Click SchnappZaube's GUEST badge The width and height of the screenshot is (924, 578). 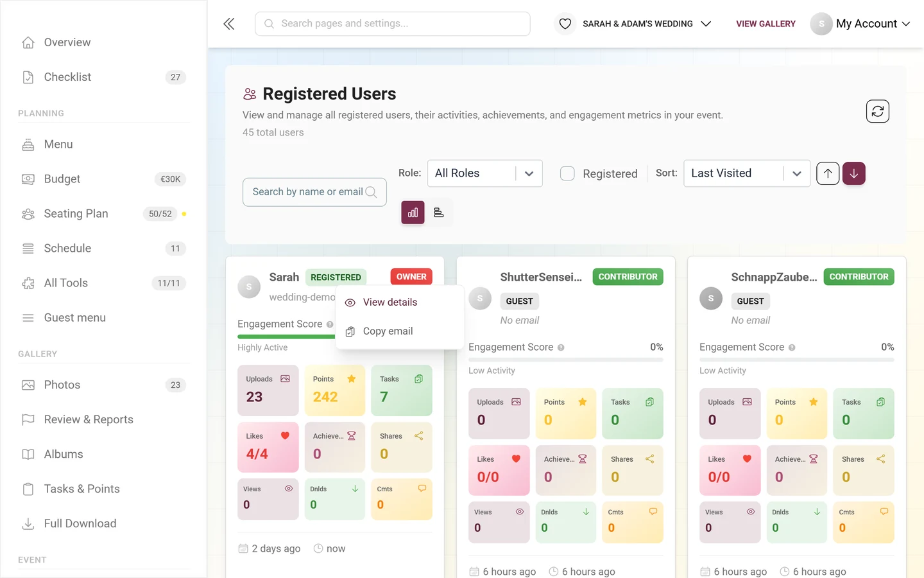(x=750, y=301)
